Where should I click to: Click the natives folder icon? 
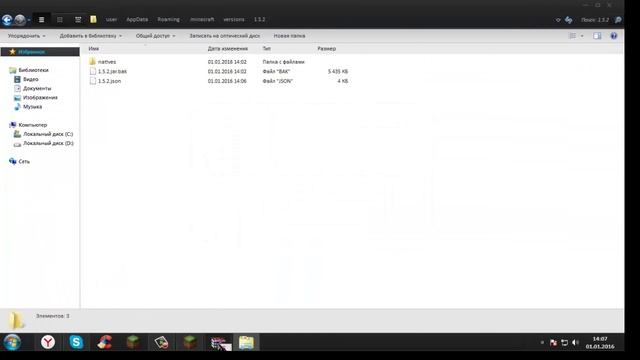(93, 62)
